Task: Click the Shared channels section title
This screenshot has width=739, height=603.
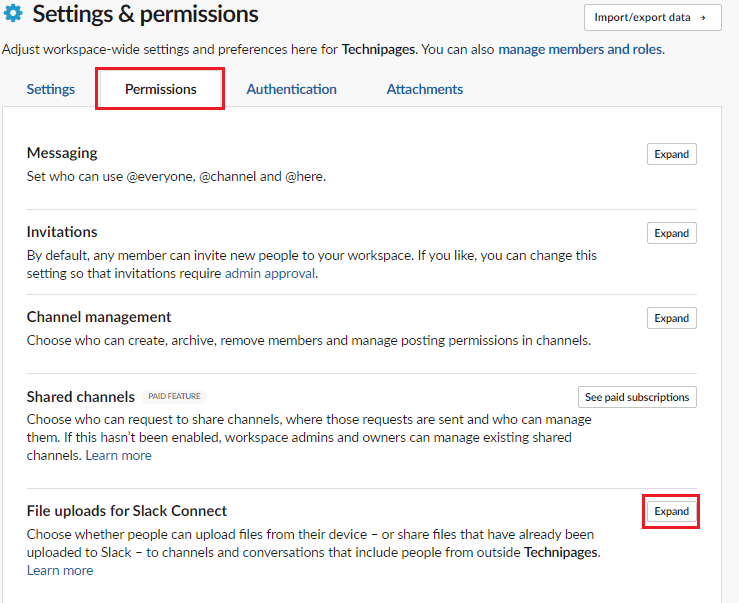Action: point(81,397)
